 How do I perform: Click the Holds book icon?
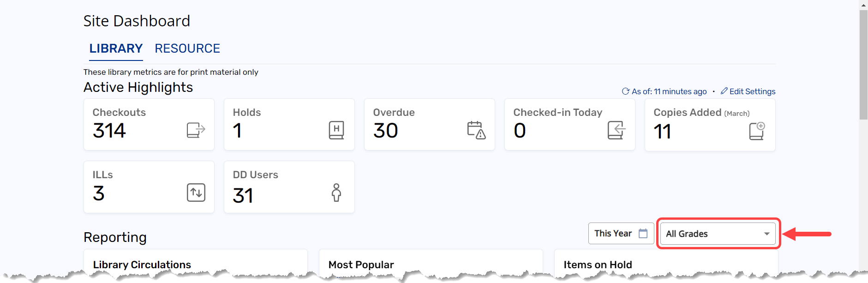pos(336,130)
